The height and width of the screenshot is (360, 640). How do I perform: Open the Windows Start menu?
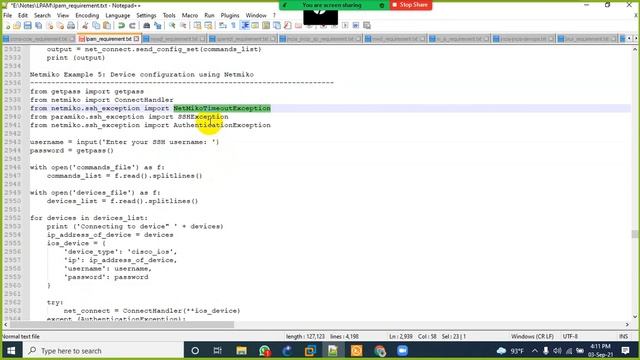coord(11,351)
